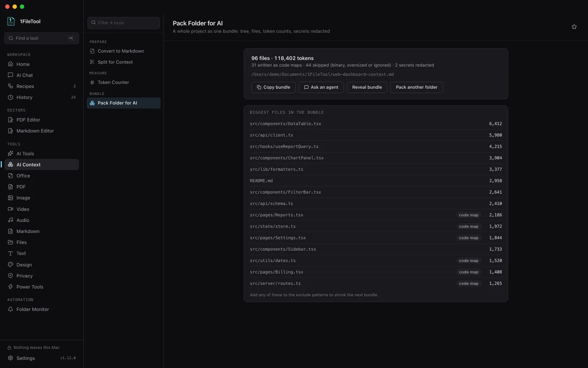Open the Files tools category
This screenshot has height=368, width=588.
pyautogui.click(x=42, y=242)
